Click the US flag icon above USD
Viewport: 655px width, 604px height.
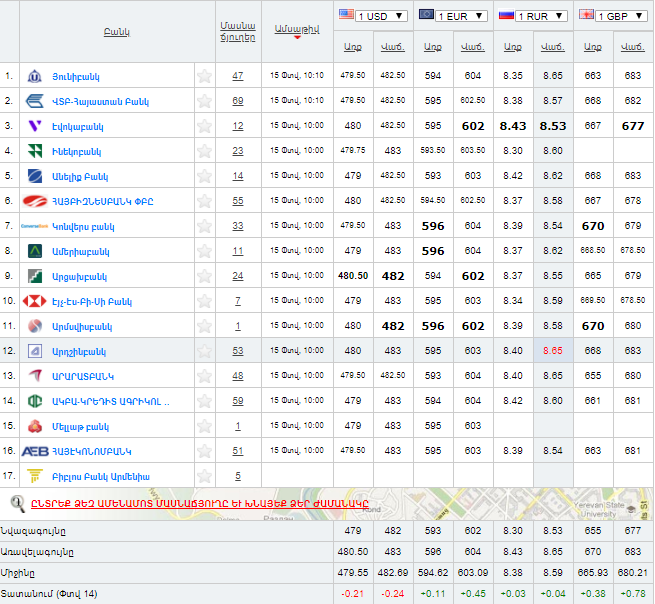[x=346, y=15]
